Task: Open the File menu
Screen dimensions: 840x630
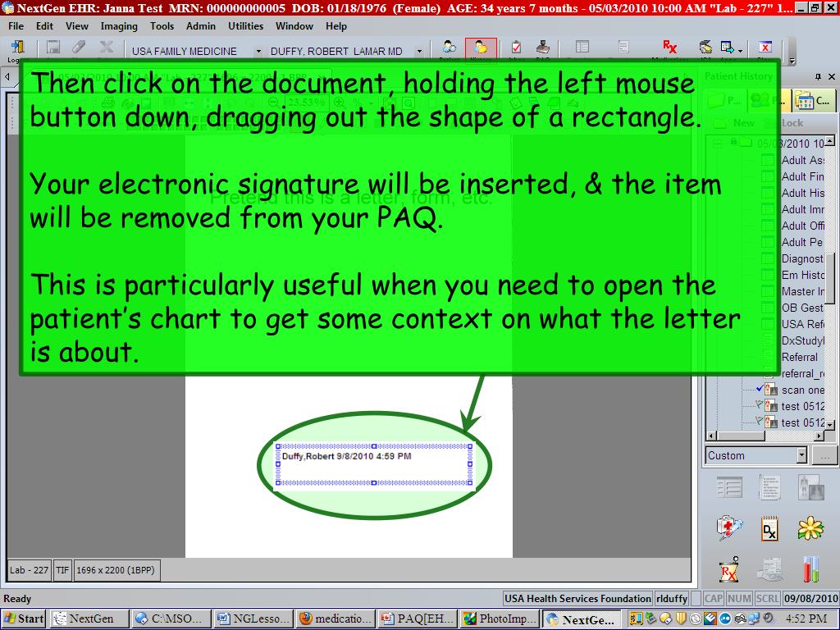Action: click(x=16, y=25)
